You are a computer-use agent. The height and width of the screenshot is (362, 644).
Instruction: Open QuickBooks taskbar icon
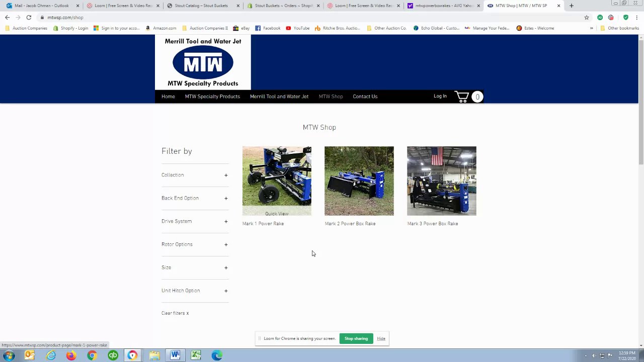click(x=113, y=356)
